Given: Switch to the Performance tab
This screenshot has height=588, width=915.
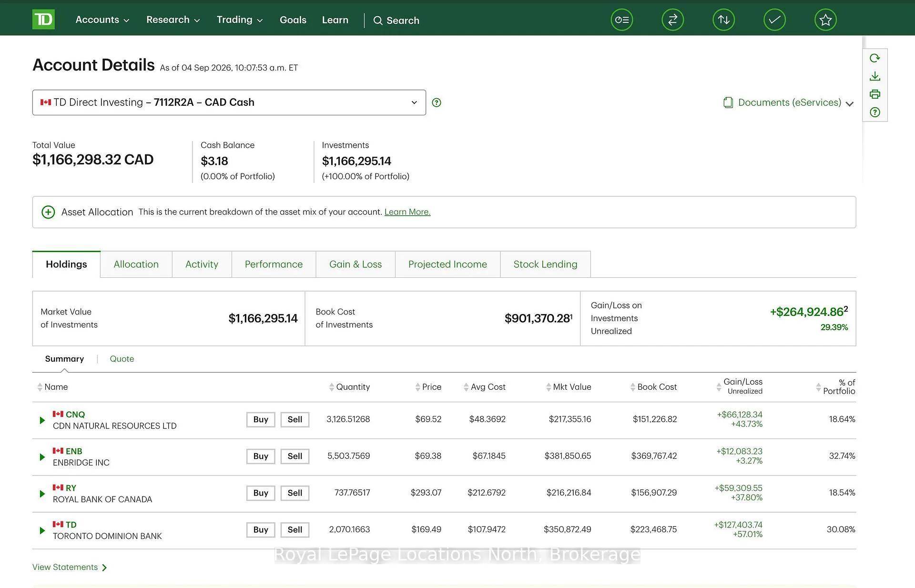Looking at the screenshot, I should pyautogui.click(x=274, y=264).
